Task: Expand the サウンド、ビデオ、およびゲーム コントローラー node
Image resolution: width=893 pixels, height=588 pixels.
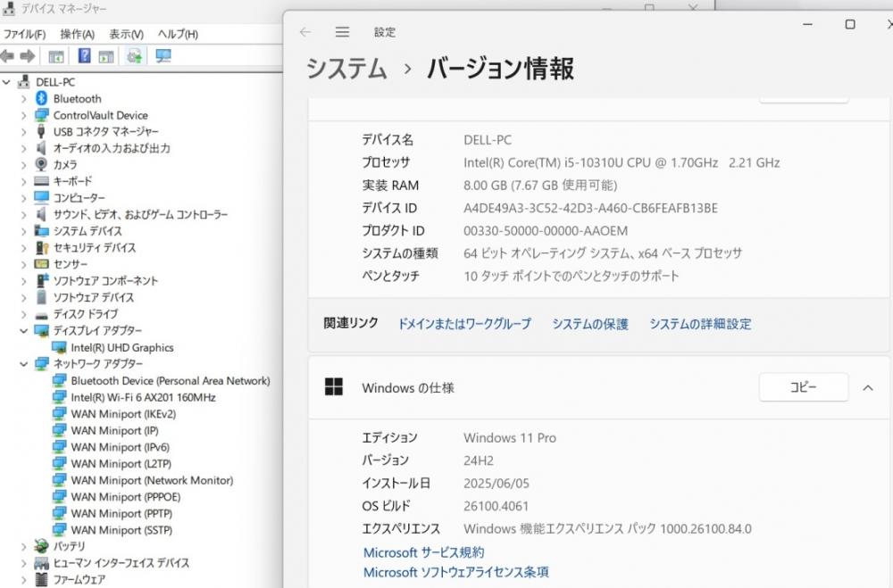Action: coord(23,215)
